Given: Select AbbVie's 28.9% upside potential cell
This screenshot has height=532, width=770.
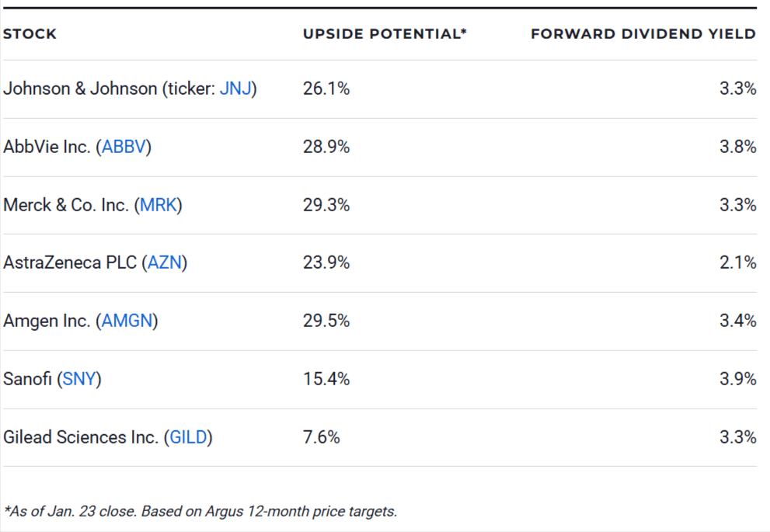Looking at the screenshot, I should pos(326,147).
